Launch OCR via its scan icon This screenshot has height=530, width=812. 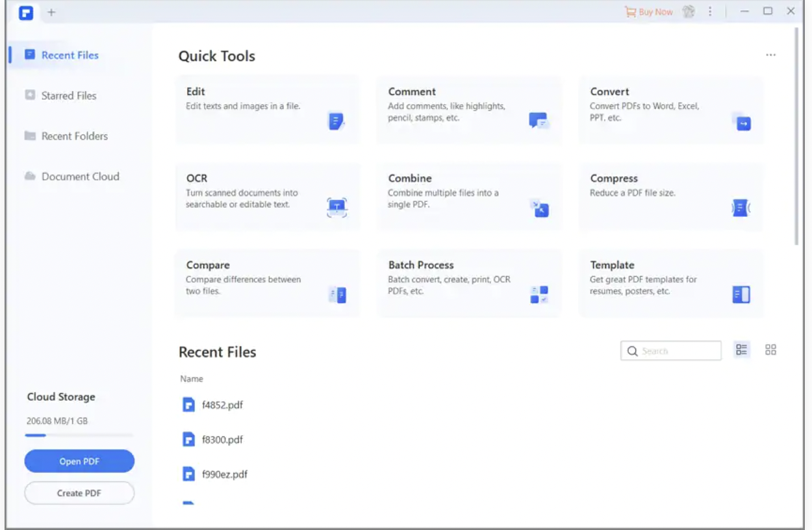pos(336,208)
